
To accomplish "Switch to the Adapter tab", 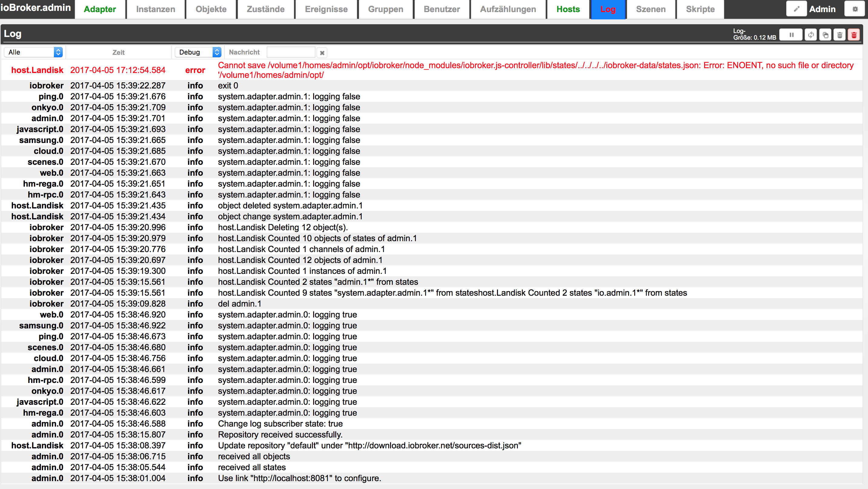I will click(x=100, y=9).
